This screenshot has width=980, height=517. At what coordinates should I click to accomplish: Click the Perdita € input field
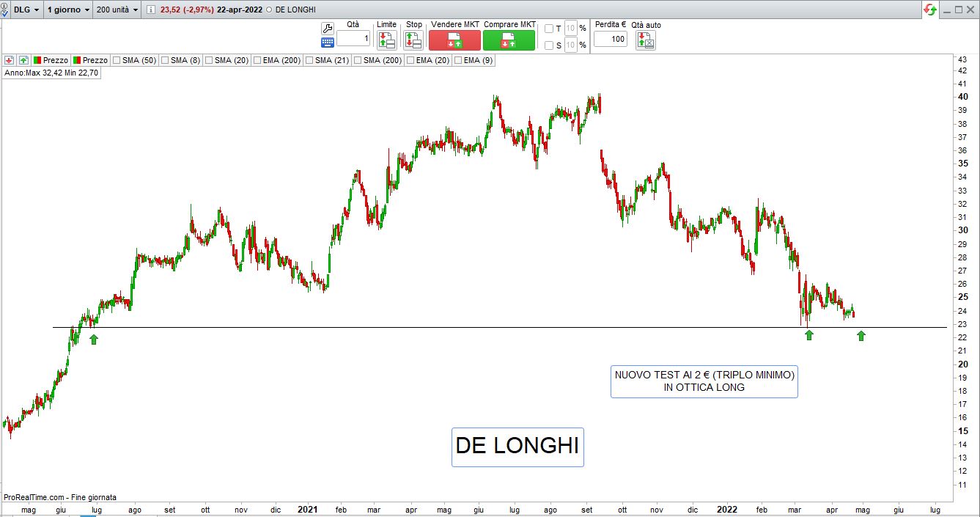click(610, 40)
